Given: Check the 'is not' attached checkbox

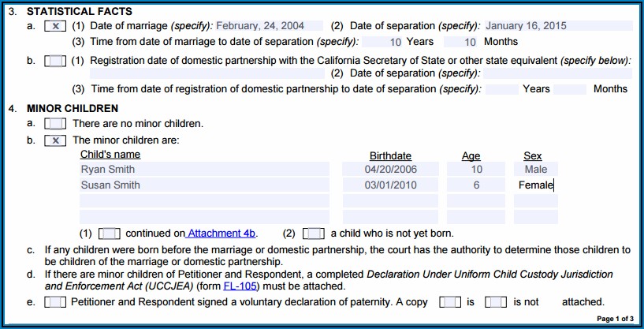Looking at the screenshot, I should click(496, 302).
